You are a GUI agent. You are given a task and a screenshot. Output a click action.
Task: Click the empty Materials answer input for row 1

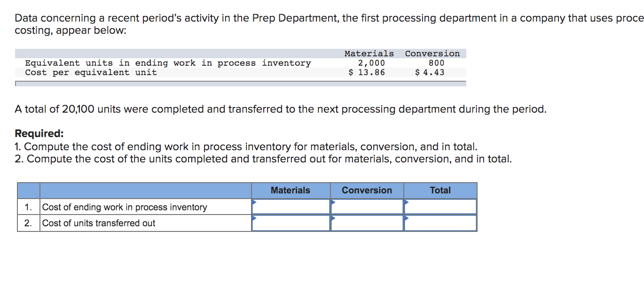pos(291,206)
